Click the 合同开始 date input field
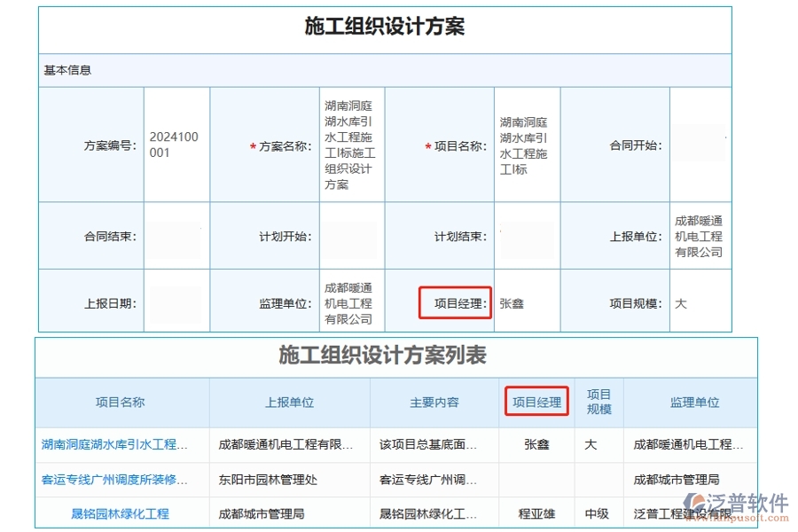Screen dimensions: 798x532 coord(699,143)
